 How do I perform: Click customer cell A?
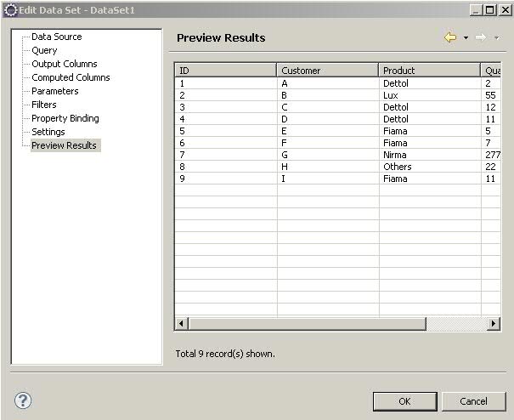327,83
